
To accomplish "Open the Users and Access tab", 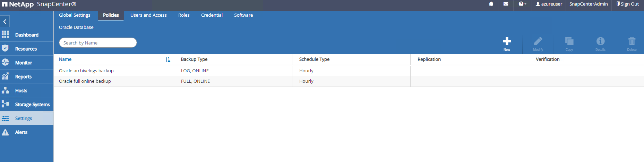I will (x=148, y=15).
